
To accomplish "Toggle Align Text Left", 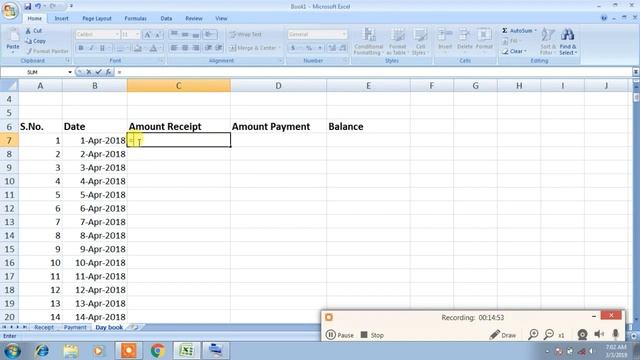I will (x=174, y=48).
